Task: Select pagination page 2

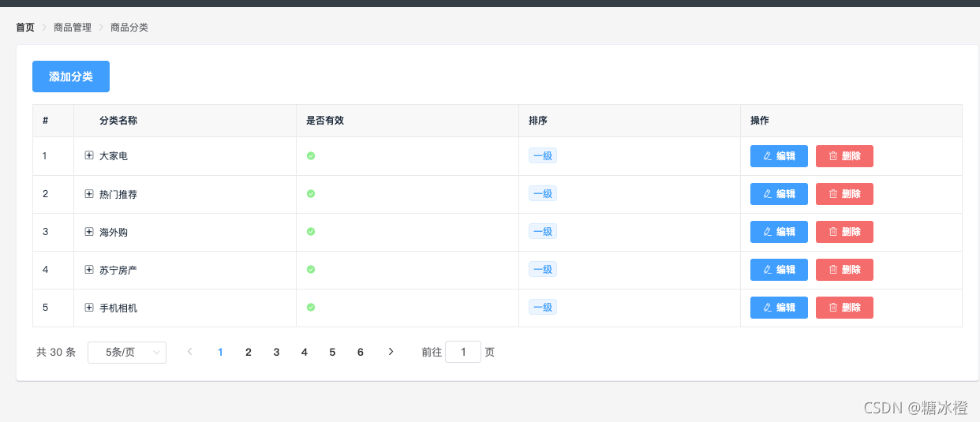Action: point(249,352)
